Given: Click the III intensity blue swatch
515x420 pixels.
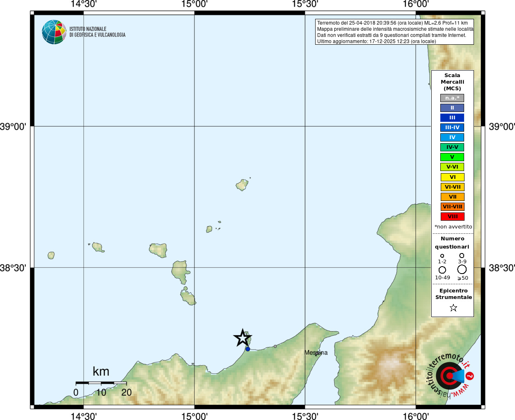Looking at the screenshot, I should [452, 118].
